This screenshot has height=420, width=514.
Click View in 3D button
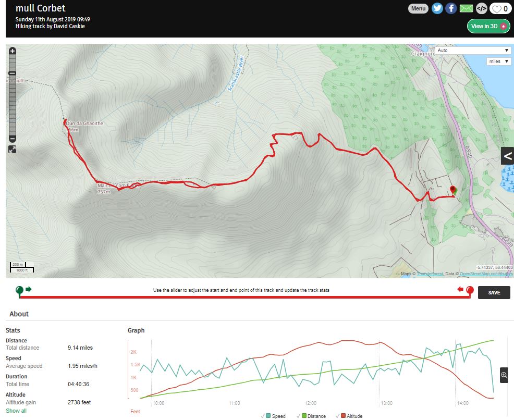tap(488, 26)
